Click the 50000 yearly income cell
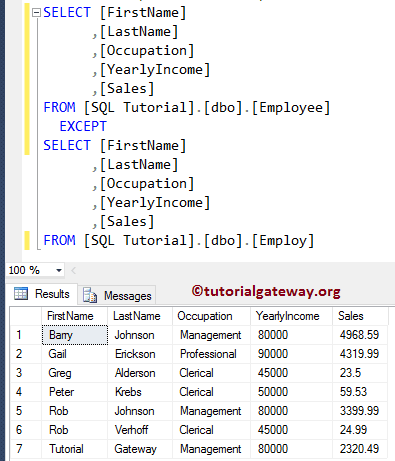 tap(291, 392)
